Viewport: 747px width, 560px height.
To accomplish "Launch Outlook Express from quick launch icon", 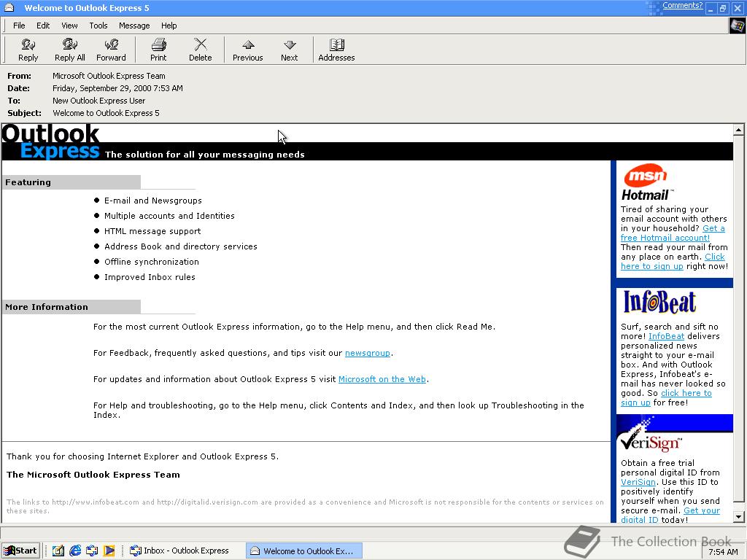I will point(92,551).
